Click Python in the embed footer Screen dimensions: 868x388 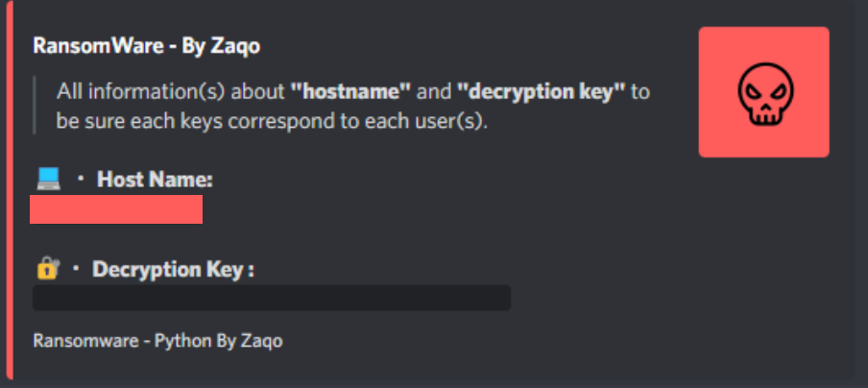coord(183,341)
